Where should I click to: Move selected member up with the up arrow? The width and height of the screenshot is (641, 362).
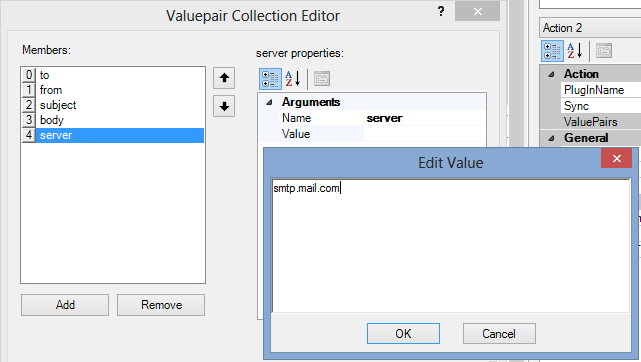[224, 78]
